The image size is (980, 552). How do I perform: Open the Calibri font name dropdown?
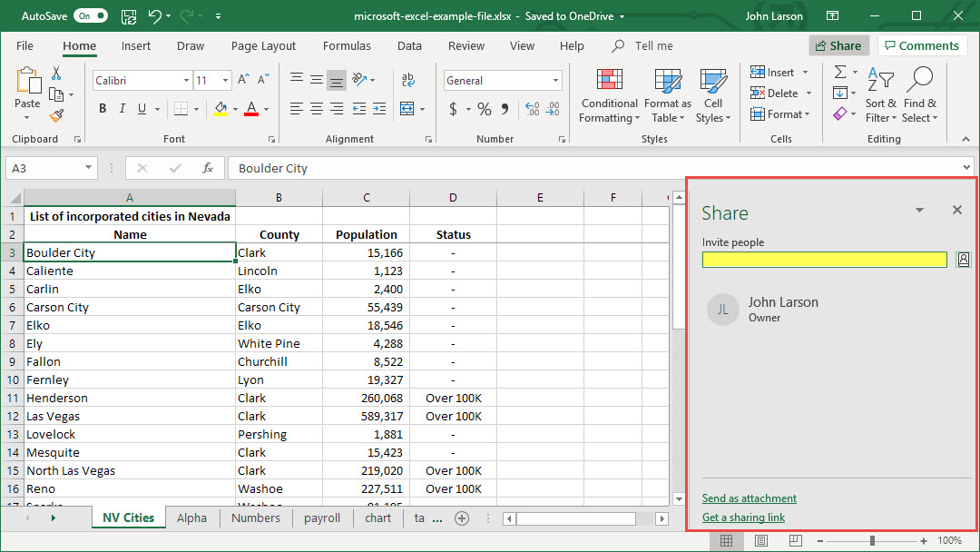(186, 81)
